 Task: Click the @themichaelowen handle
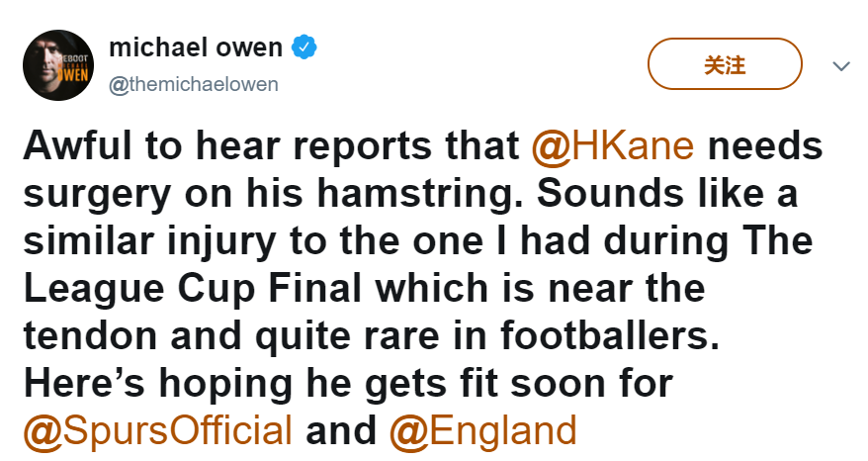[194, 85]
